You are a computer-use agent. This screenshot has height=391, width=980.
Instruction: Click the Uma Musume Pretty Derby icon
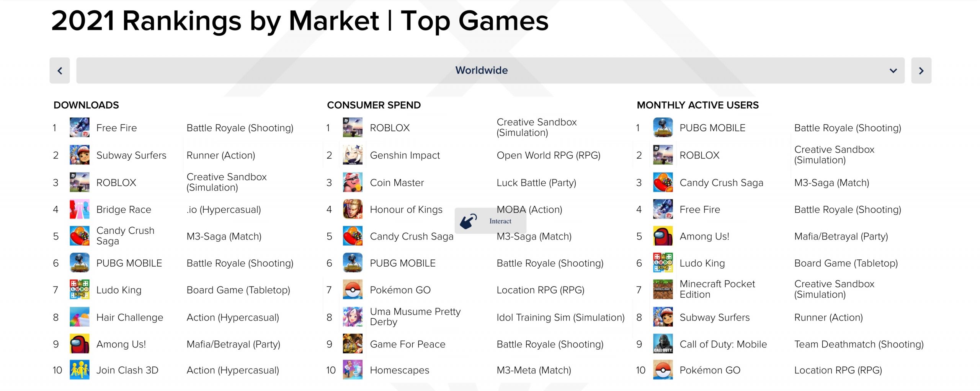(353, 317)
